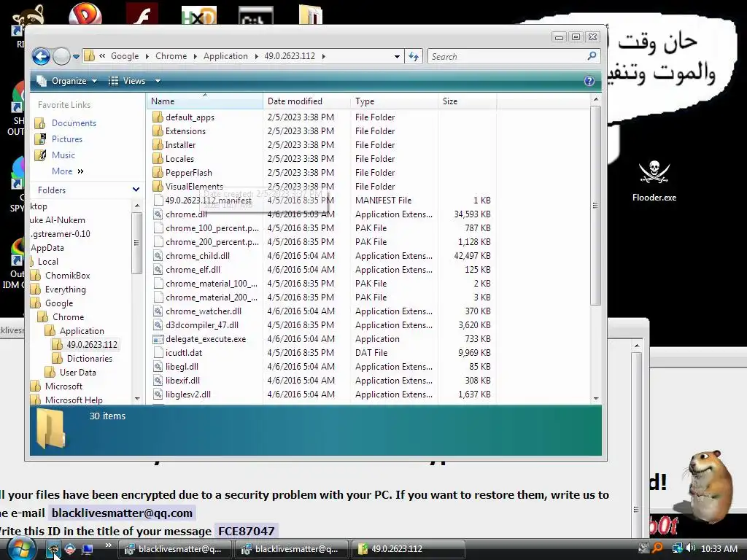The image size is (747, 560).
Task: Select the Google folder in the tree
Action: pyautogui.click(x=59, y=303)
